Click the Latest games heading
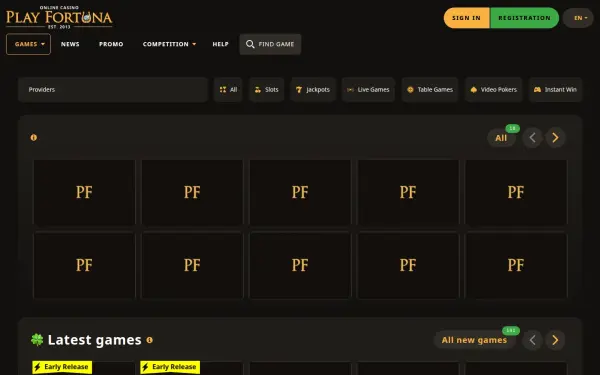600x375 pixels. tap(95, 340)
